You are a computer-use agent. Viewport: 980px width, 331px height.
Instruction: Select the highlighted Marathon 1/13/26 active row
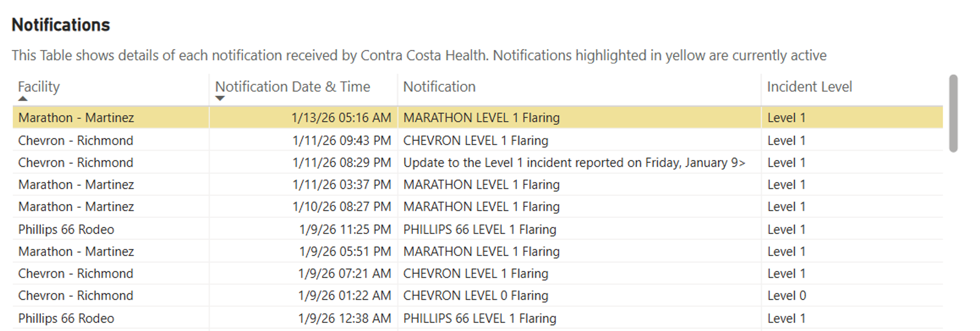tap(76, 118)
